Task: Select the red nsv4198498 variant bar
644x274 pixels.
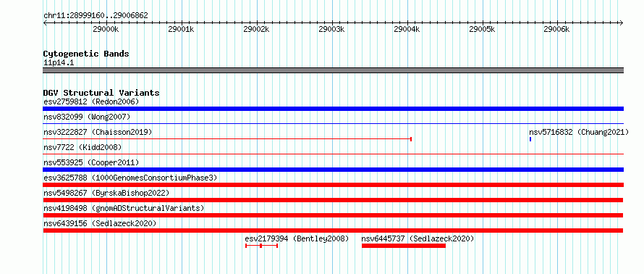Action: tap(333, 215)
